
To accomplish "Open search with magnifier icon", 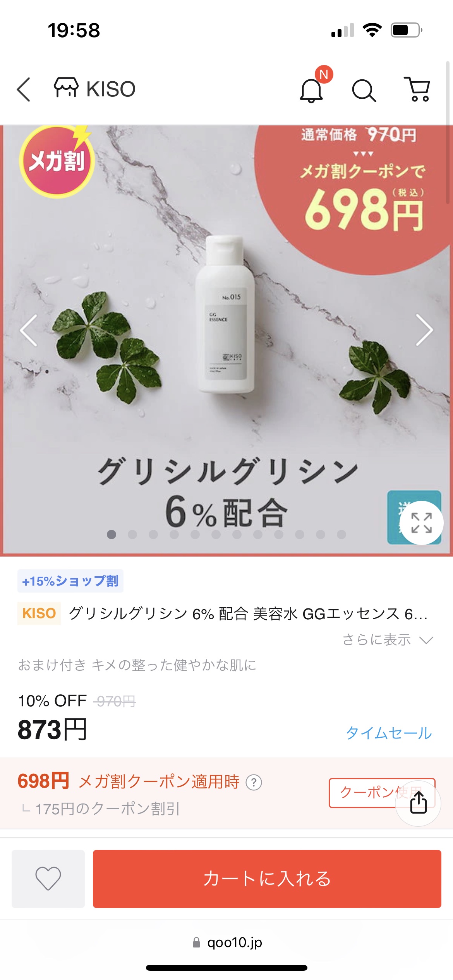I will click(x=364, y=91).
